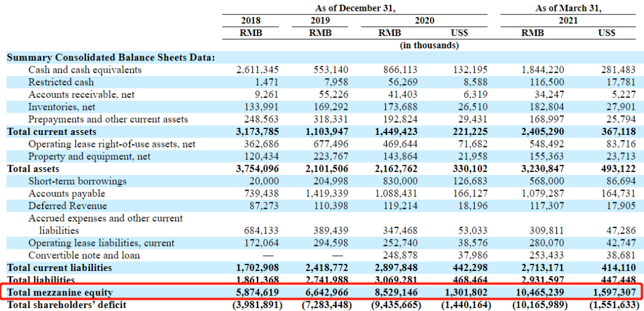644x311 pixels.
Task: Select the Inventories, net row label
Action: 62,107
